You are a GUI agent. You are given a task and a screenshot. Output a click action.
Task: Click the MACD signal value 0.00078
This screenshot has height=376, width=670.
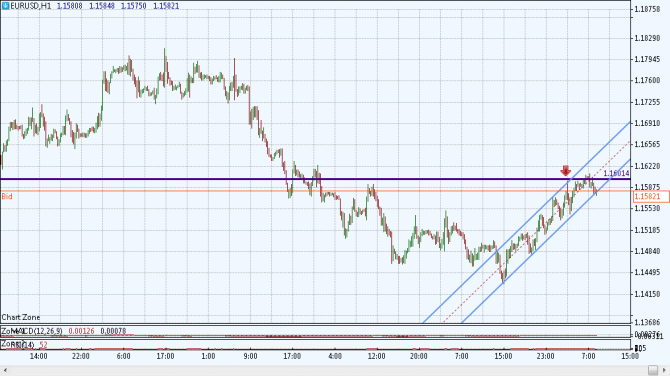[x=113, y=331]
